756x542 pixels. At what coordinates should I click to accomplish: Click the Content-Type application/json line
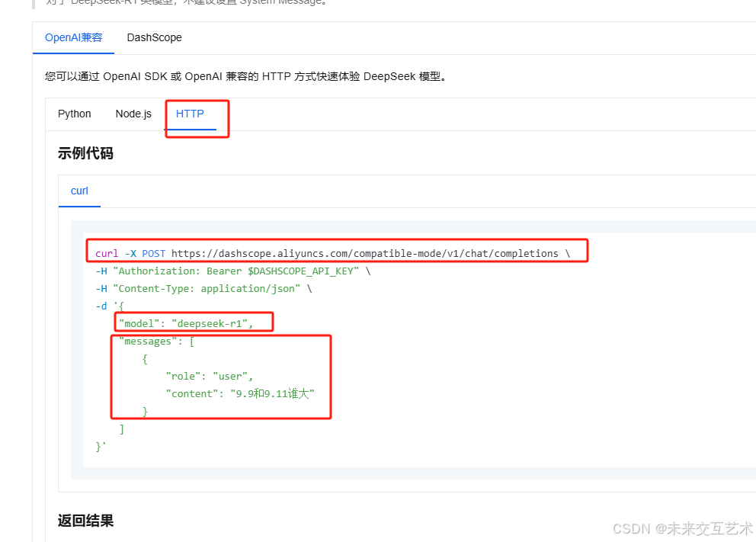click(204, 288)
